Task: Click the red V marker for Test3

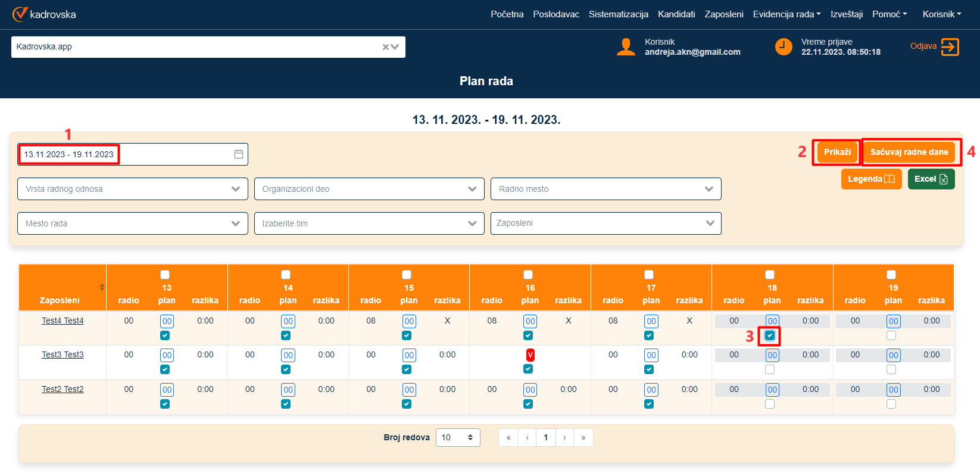Action: pos(530,355)
